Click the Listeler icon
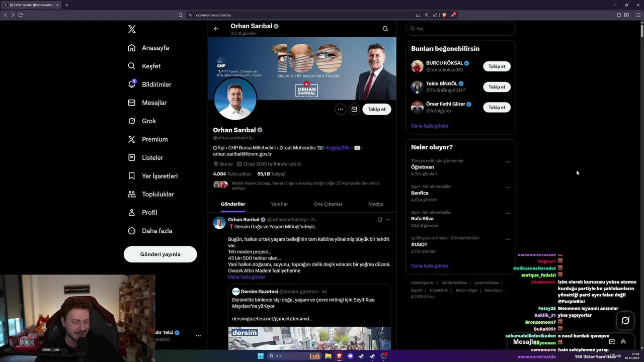Viewport: 644px width, 362px height. pyautogui.click(x=132, y=157)
